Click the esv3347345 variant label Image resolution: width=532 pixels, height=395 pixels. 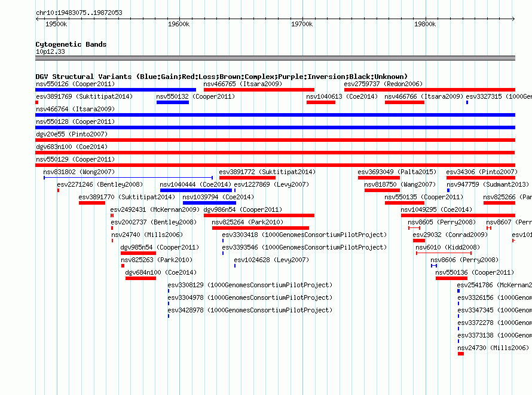(x=495, y=310)
